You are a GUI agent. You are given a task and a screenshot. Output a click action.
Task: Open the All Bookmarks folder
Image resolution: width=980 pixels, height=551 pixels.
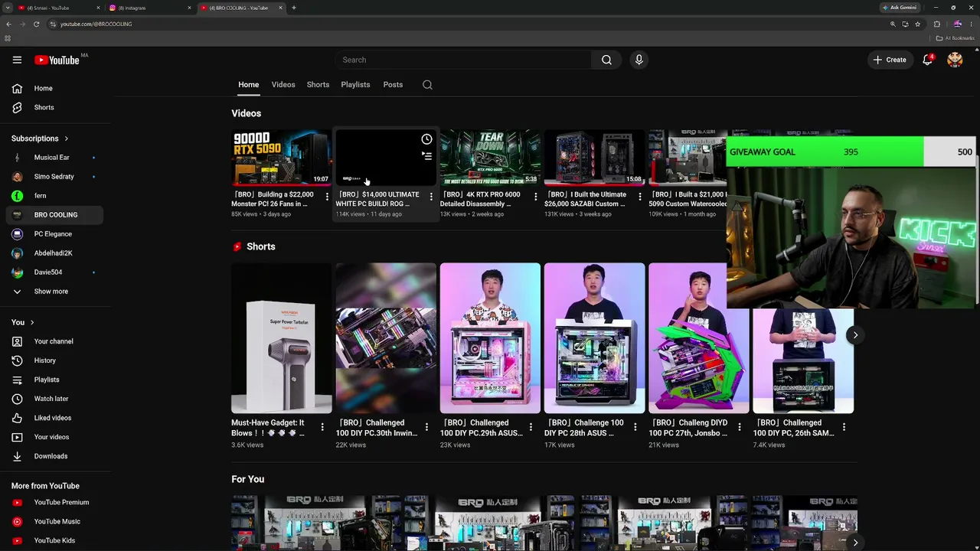tap(955, 38)
